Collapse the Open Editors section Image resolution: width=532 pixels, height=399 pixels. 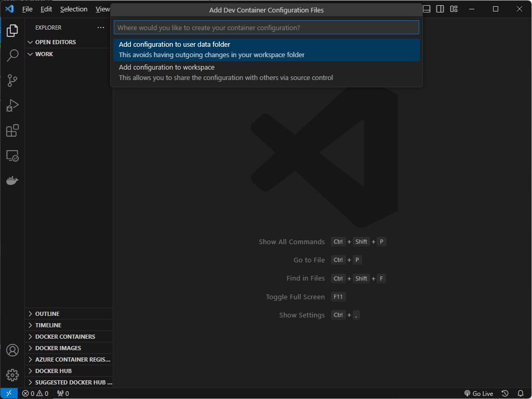[x=69, y=42]
